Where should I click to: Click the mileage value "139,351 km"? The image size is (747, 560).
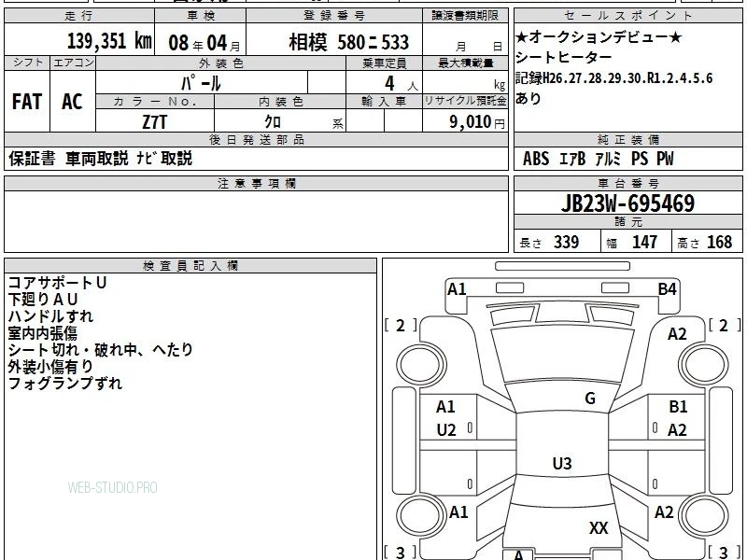tap(109, 41)
